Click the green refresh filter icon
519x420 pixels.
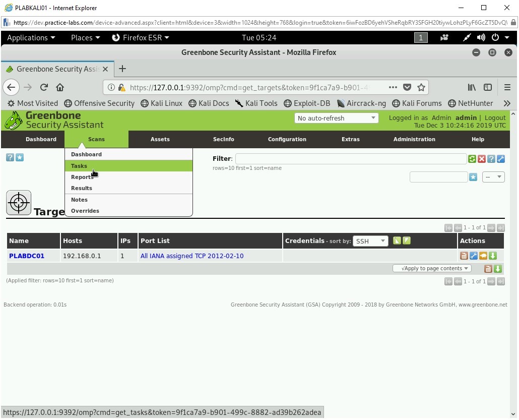[472, 159]
